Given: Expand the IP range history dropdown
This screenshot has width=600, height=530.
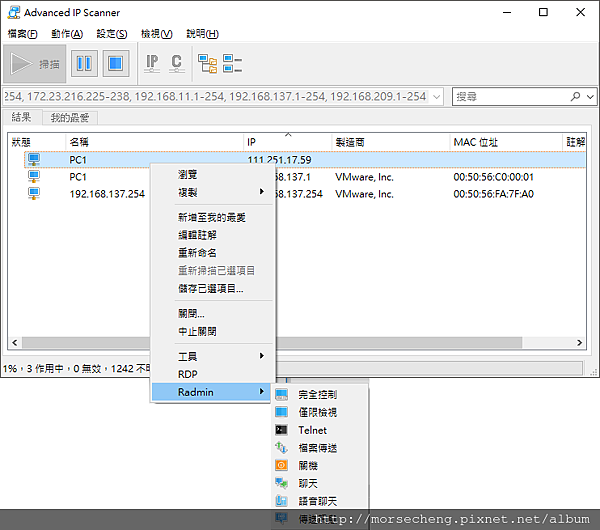Looking at the screenshot, I should (x=437, y=97).
